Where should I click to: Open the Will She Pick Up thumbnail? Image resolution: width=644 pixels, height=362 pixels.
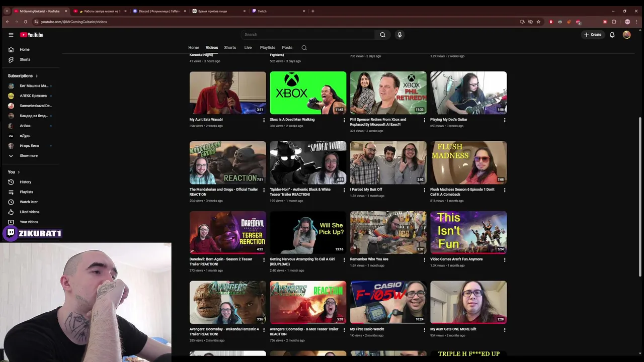[308, 232]
